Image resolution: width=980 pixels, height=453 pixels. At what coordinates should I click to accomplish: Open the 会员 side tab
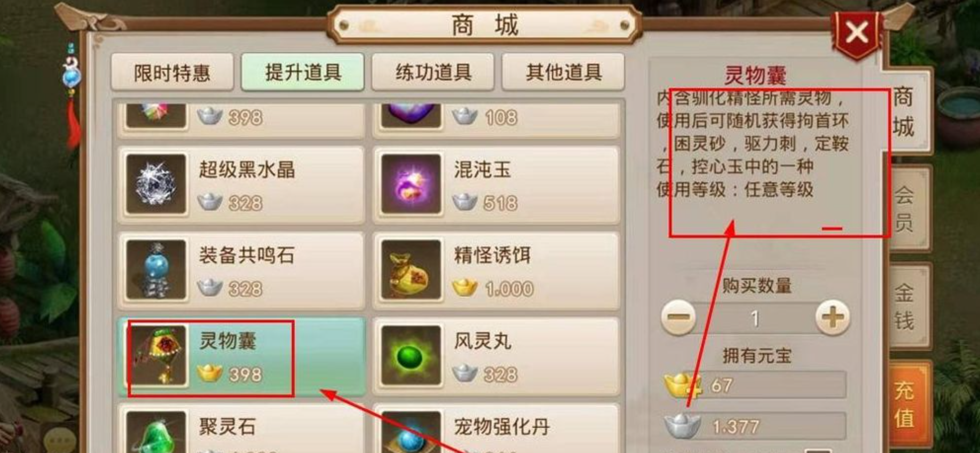pos(905,209)
